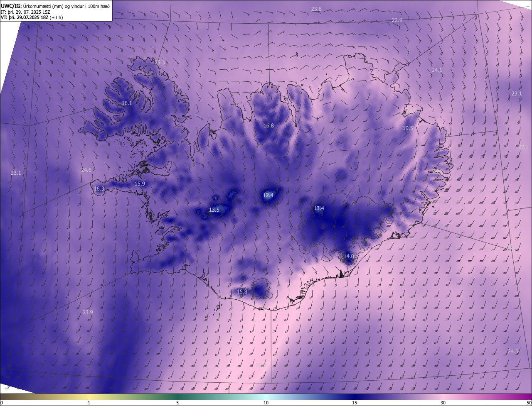532x406 pixels.
Task: Click the color scale tick labeled 0
Action: (2, 403)
